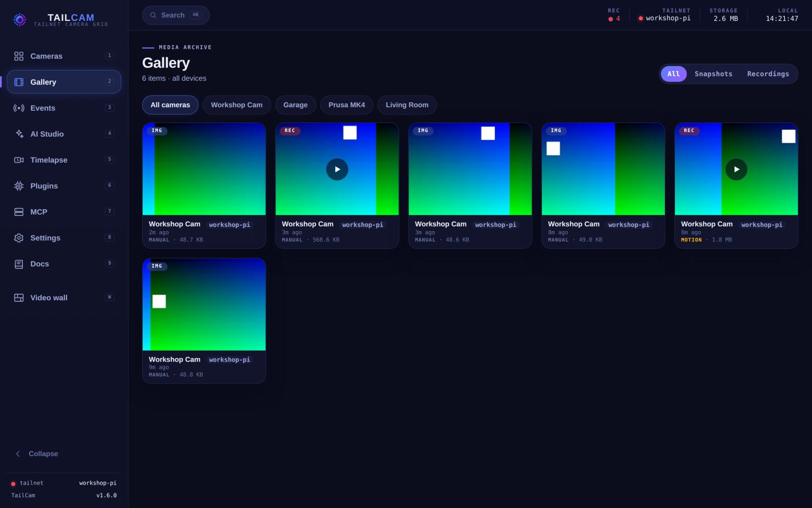Open Timelapse camera icon
Image resolution: width=812 pixels, height=508 pixels.
(19, 160)
